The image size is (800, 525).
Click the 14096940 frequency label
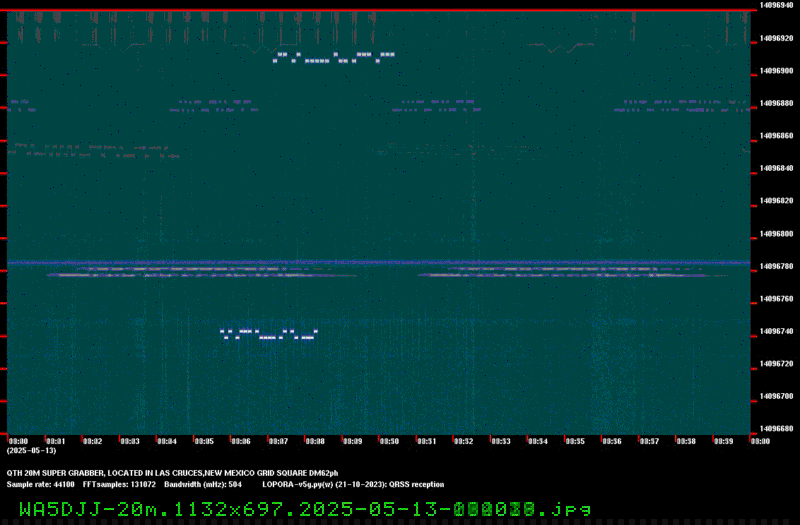(777, 5)
